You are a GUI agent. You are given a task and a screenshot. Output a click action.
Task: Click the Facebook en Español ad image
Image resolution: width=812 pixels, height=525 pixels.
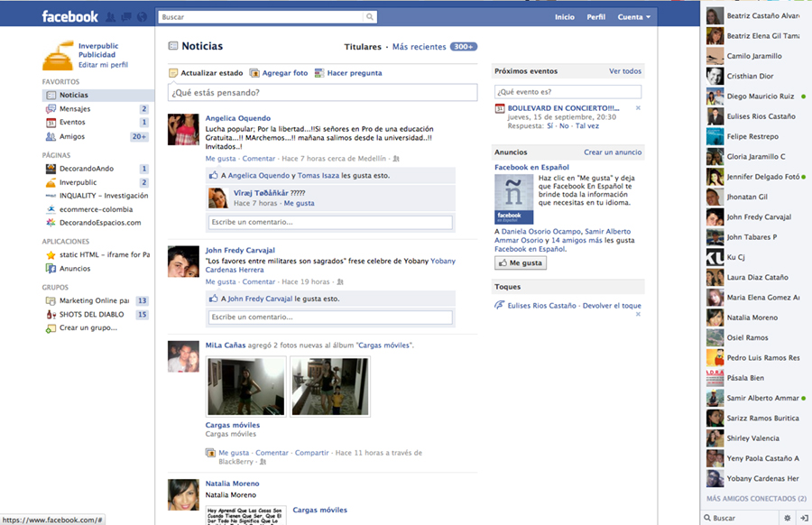point(513,198)
